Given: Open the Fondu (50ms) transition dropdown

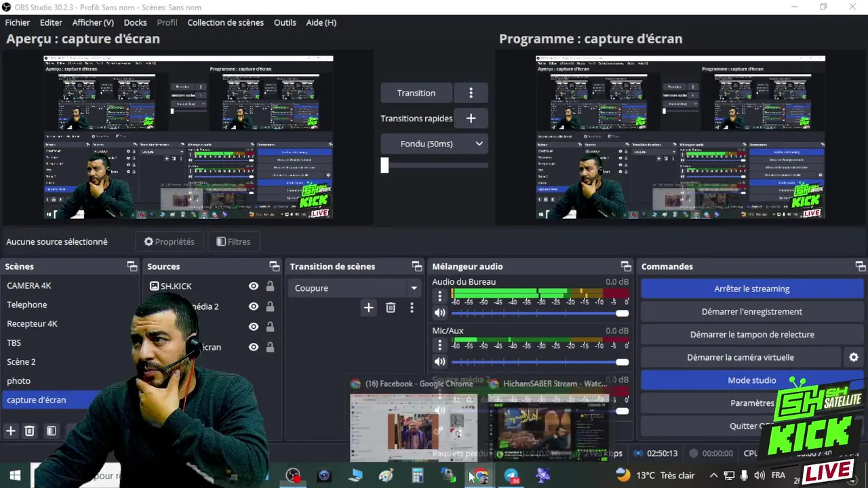Looking at the screenshot, I should click(434, 144).
